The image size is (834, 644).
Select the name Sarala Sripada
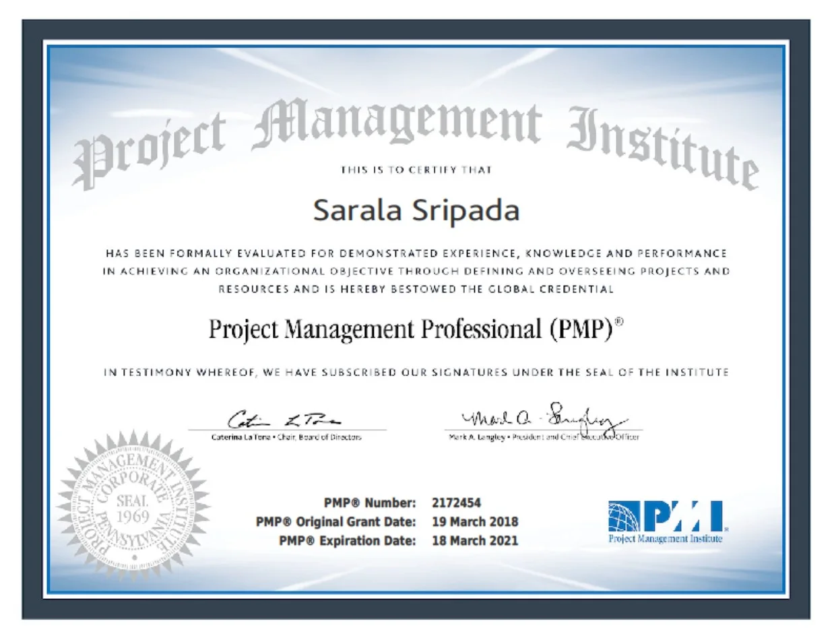(x=416, y=211)
